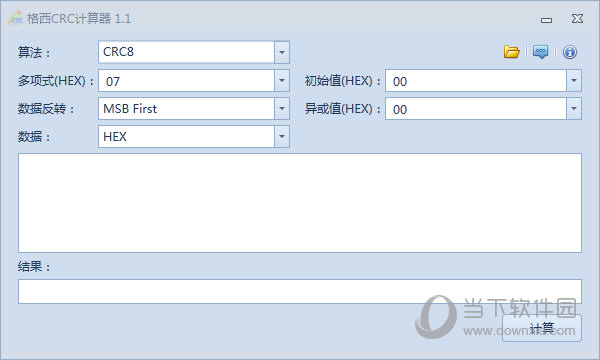The width and height of the screenshot is (600, 360).
Task: Close the 格西CRC计算器 window
Action: point(577,18)
